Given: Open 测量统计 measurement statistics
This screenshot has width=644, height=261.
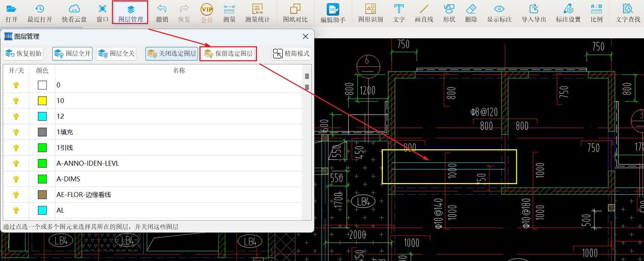Looking at the screenshot, I should [257, 14].
